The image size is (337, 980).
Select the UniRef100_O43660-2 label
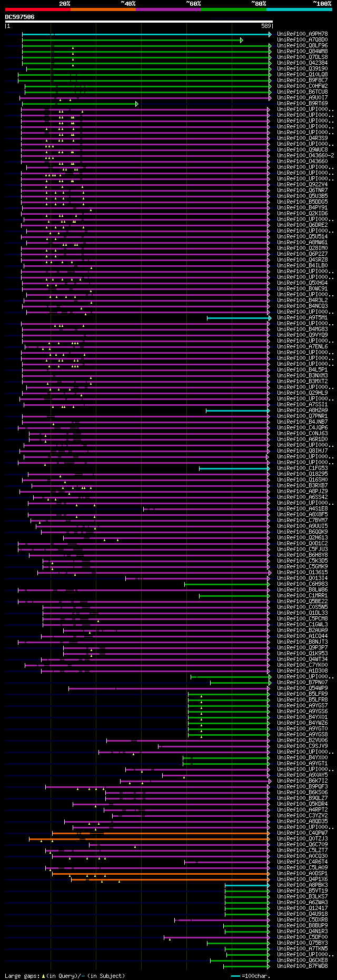point(305,155)
